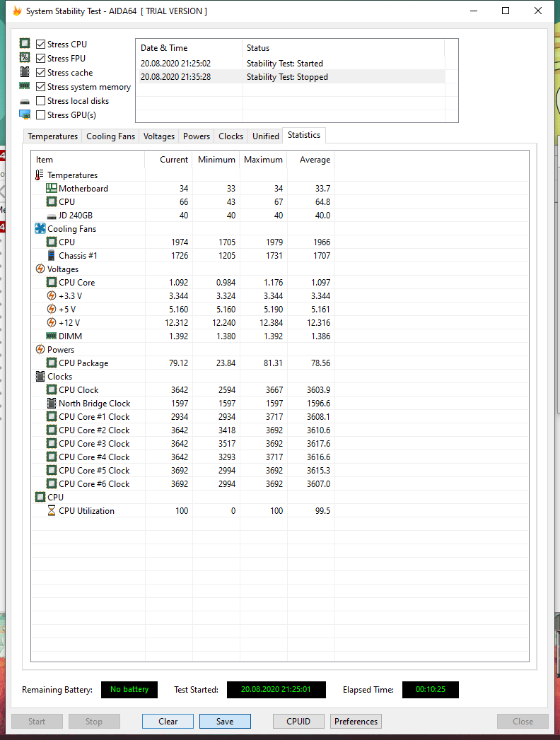
Task: Select the CPU temperature row label
Action: (x=66, y=201)
